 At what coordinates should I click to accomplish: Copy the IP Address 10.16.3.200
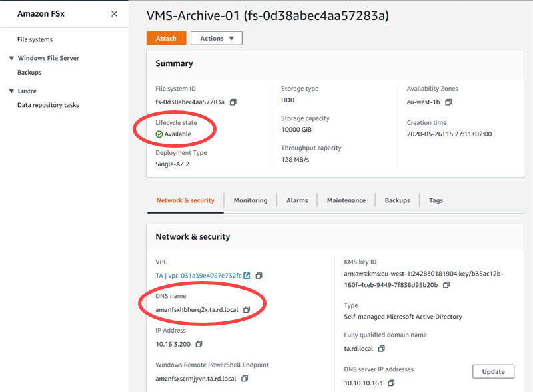coord(199,345)
